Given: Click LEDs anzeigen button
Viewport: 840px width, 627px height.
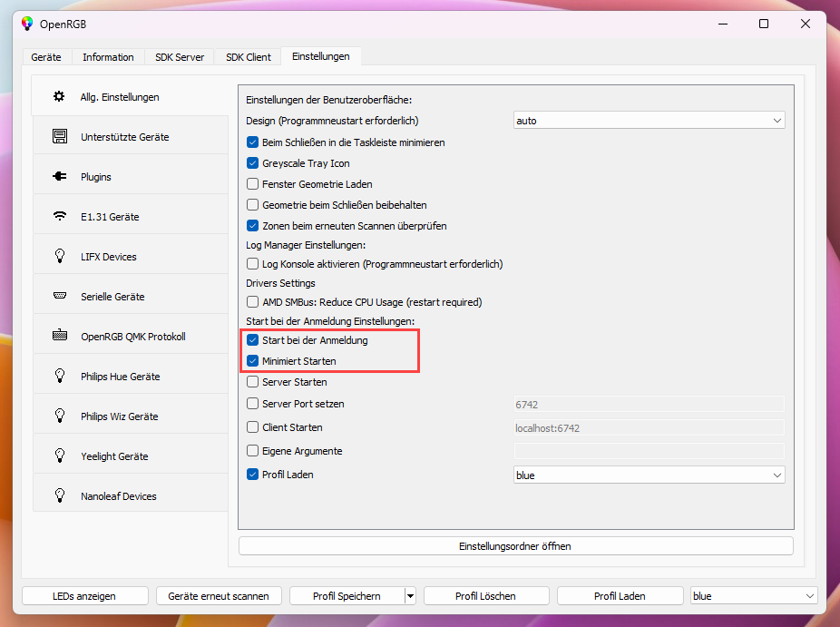Looking at the screenshot, I should coord(84,596).
